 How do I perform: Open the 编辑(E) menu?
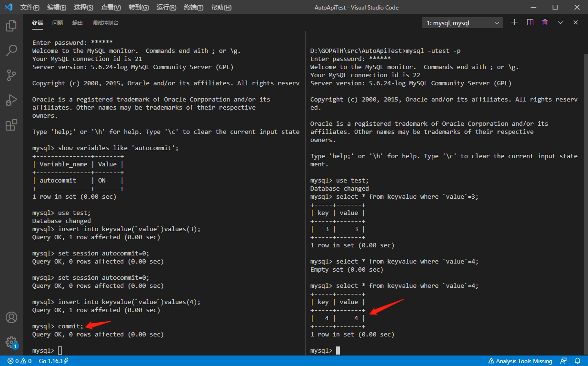click(x=57, y=7)
